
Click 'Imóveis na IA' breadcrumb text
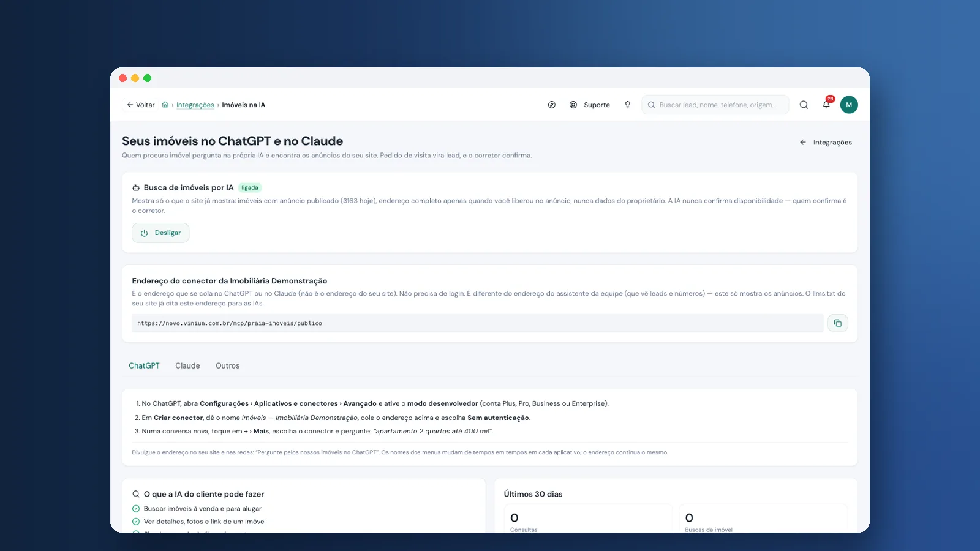click(244, 105)
